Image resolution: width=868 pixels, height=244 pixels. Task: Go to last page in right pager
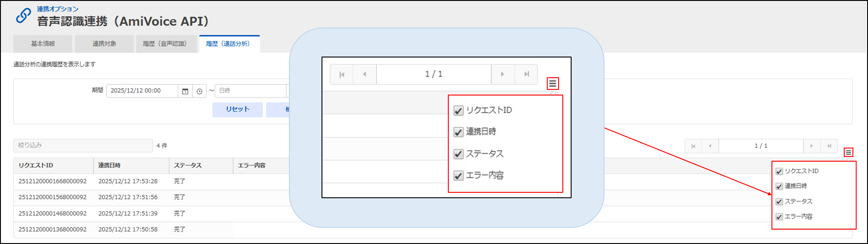(829, 146)
